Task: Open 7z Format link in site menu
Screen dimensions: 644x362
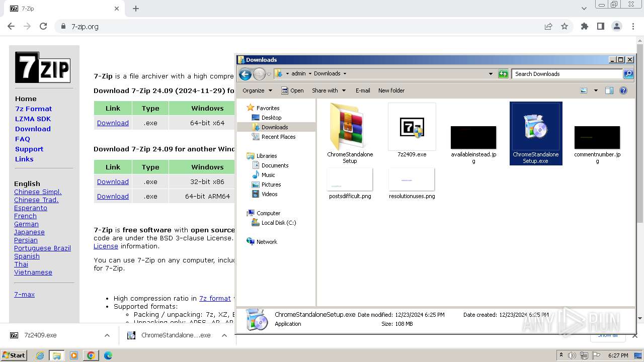Action: coord(33,109)
